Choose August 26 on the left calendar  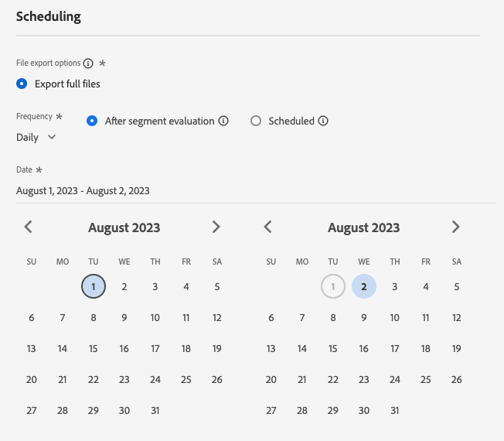coord(217,380)
